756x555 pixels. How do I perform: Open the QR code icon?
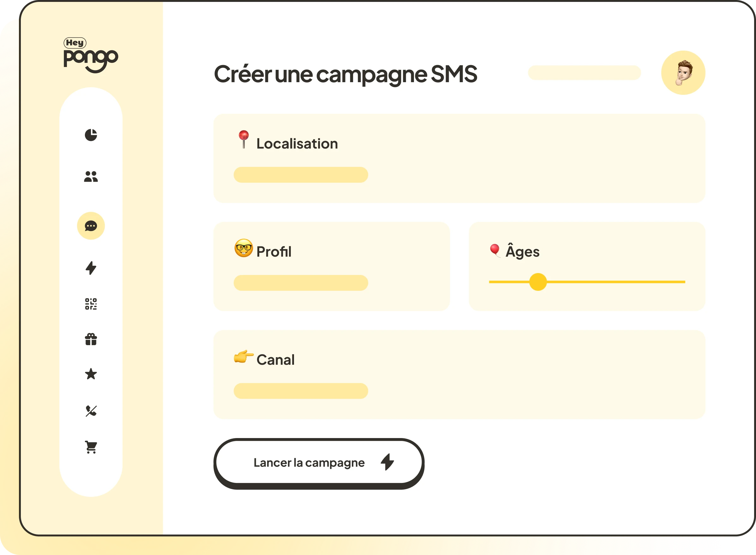tap(91, 304)
